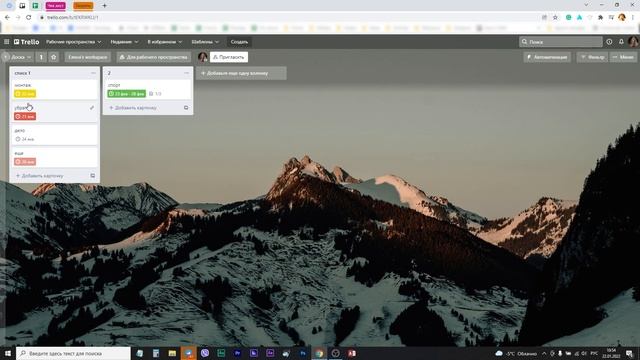Open list actions for list 2
640x360 pixels.
click(x=187, y=73)
